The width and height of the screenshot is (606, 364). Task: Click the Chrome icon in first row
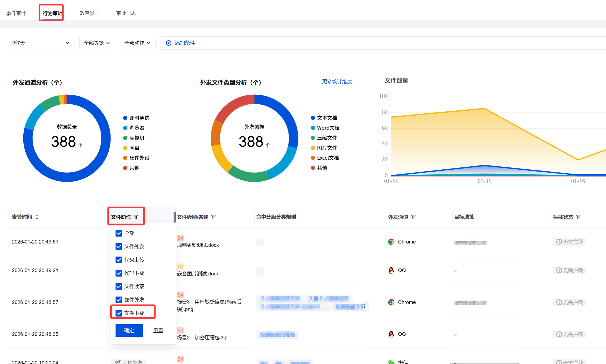click(x=391, y=242)
